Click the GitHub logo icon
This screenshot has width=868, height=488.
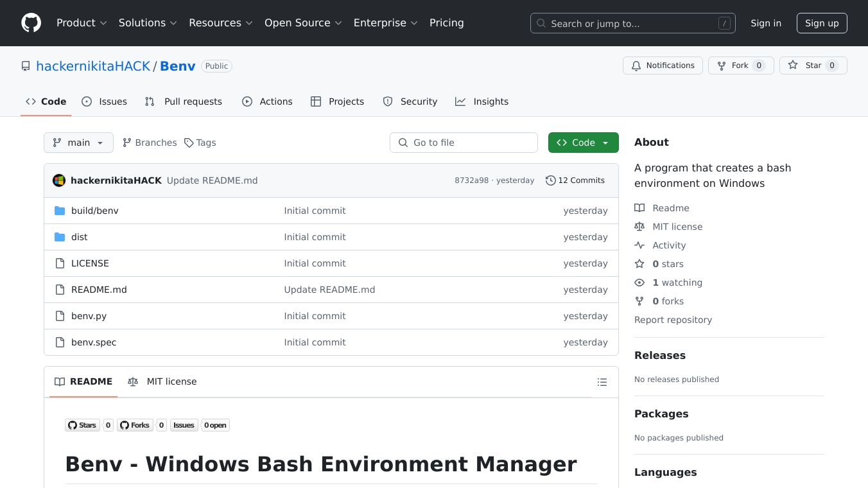pyautogui.click(x=31, y=23)
